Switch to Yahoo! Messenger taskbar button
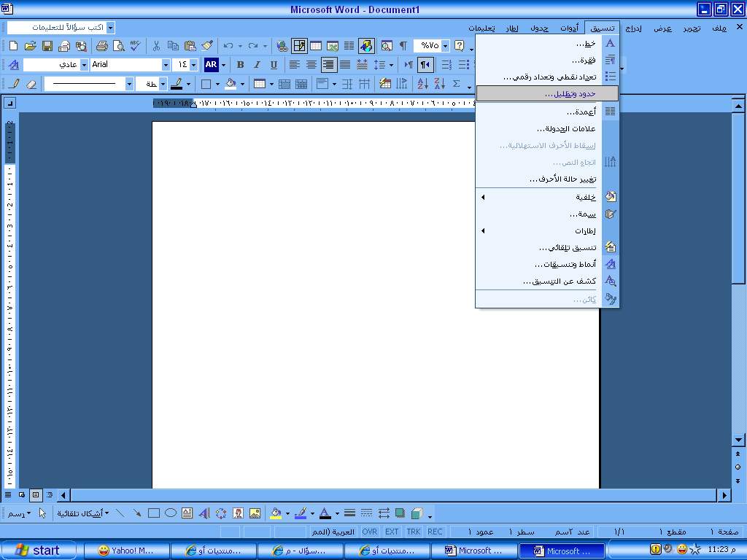Viewport: 747px width, 560px height. (x=127, y=551)
